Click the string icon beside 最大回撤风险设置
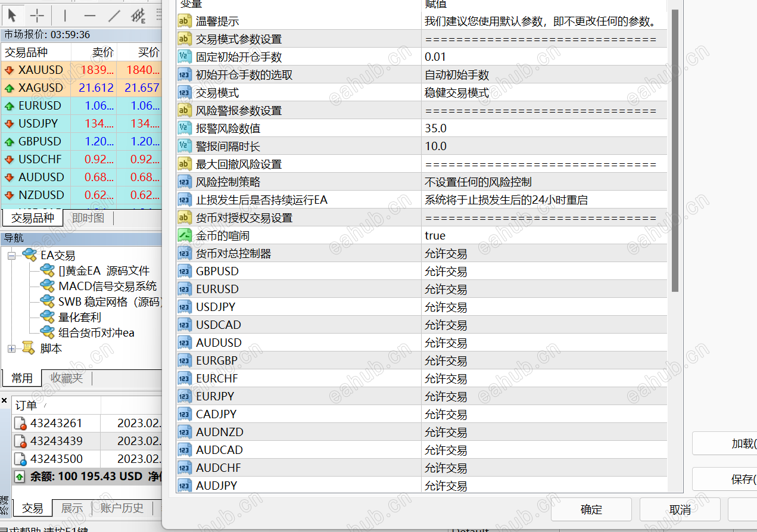Image resolution: width=757 pixels, height=532 pixels. pos(185,164)
